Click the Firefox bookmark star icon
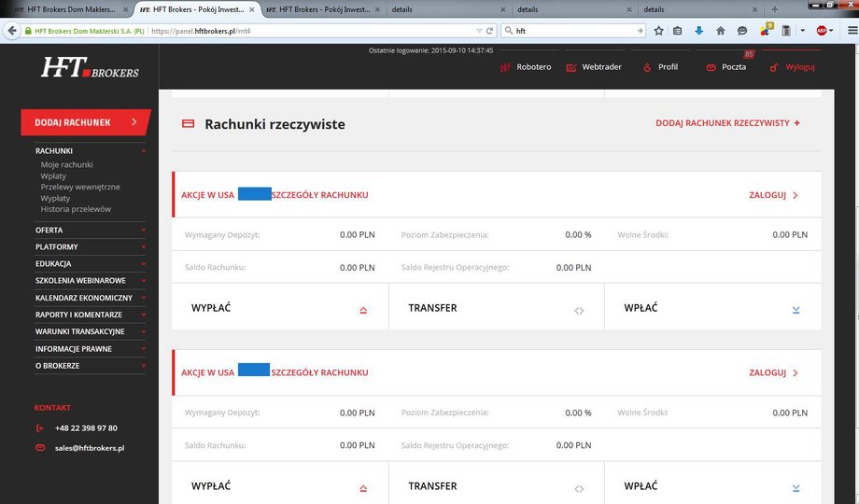This screenshot has width=859, height=504. 658,31
